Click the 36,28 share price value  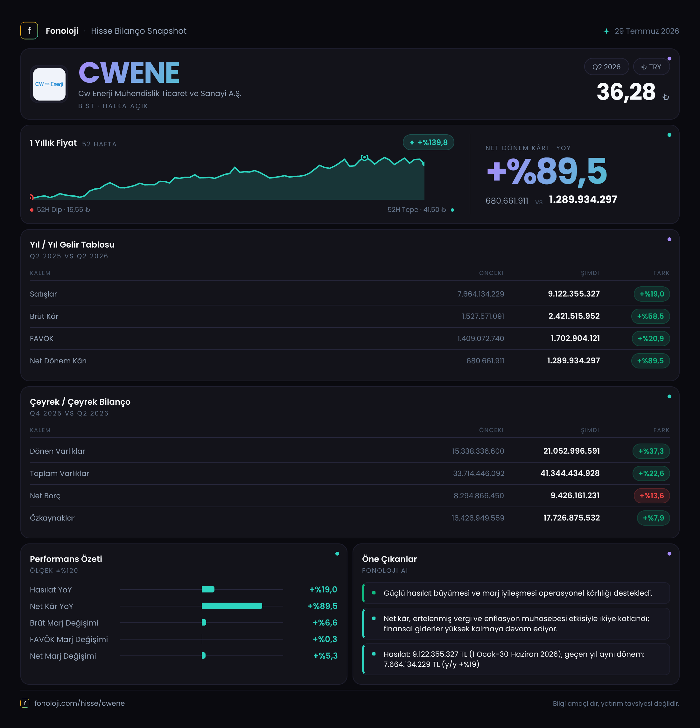tap(626, 92)
